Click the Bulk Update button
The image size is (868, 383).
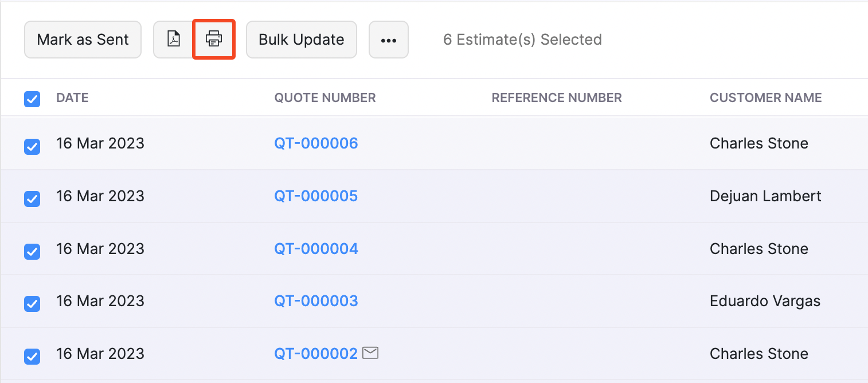click(x=302, y=40)
